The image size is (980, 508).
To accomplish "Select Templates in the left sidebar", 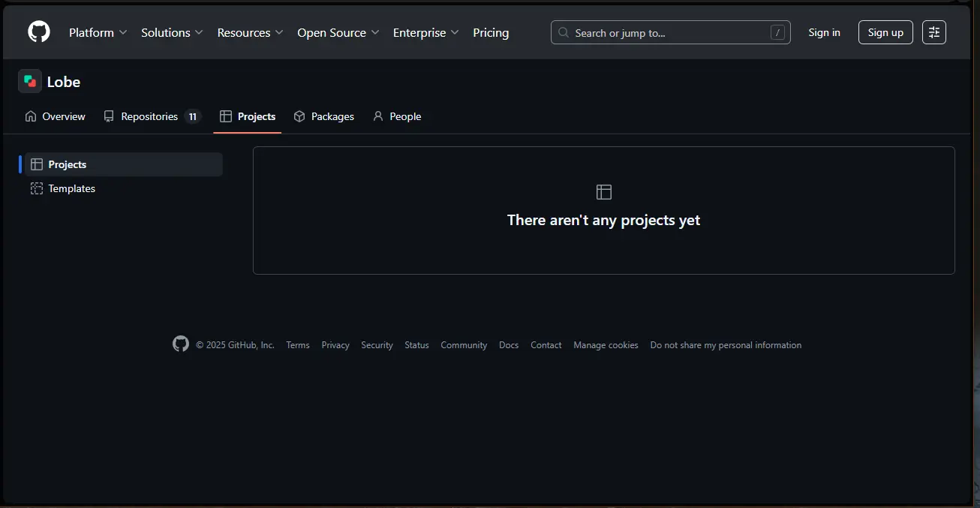I will pyautogui.click(x=124, y=188).
